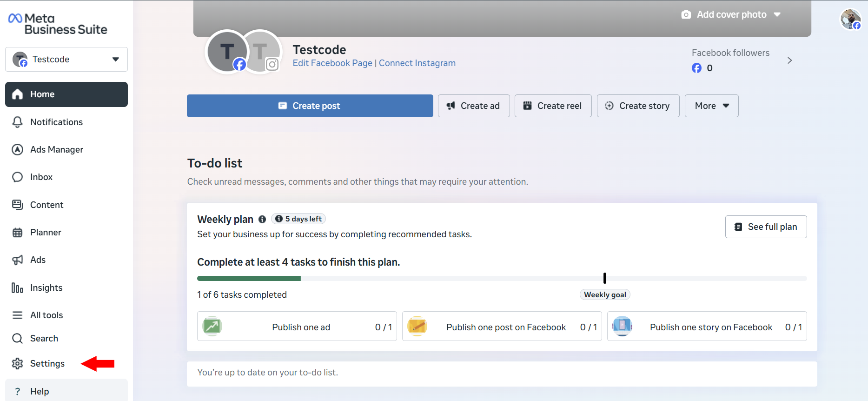Open the user profile avatar at top right
This screenshot has width=868, height=401.
point(850,19)
